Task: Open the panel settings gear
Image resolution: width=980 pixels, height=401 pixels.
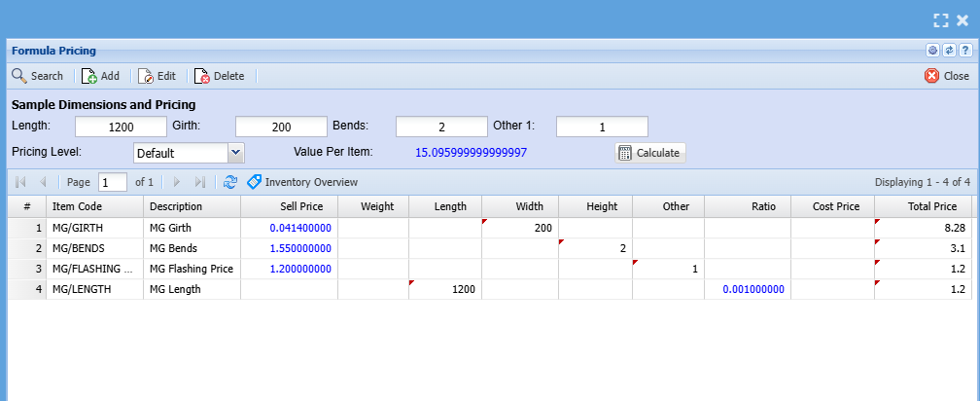Action: coord(932,51)
